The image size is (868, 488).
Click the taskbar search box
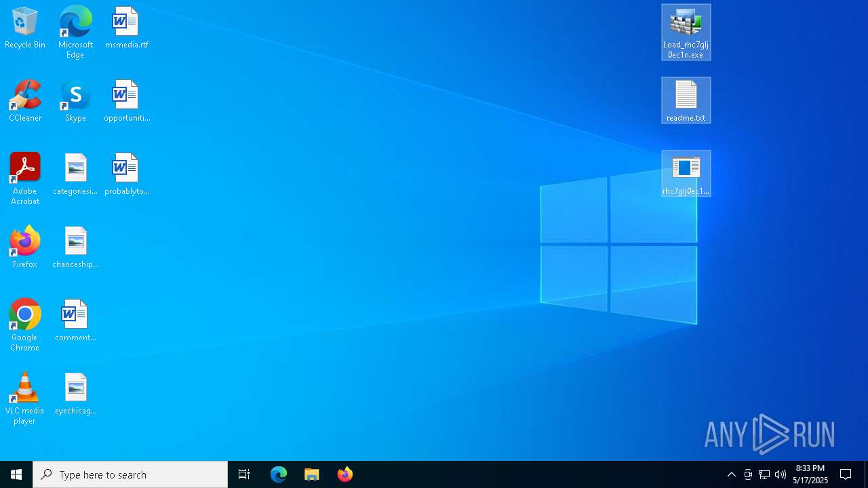pyautogui.click(x=130, y=474)
